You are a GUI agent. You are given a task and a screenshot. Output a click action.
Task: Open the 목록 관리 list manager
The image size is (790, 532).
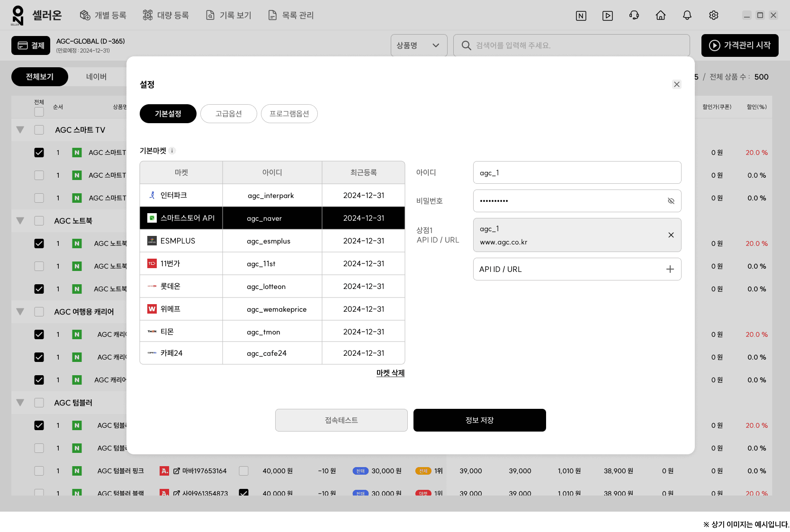tap(291, 15)
